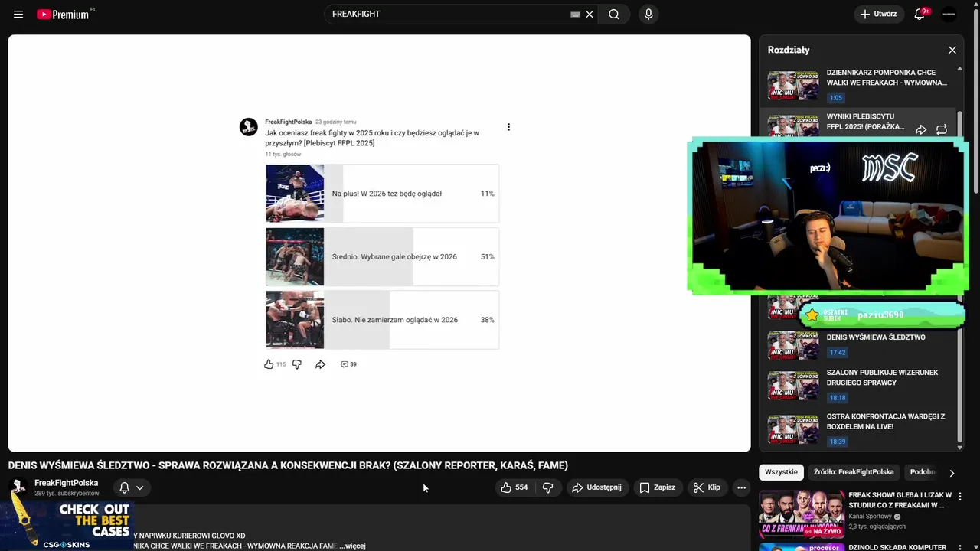Click poll author avatar in video
The width and height of the screenshot is (980, 551).
pyautogui.click(x=249, y=127)
